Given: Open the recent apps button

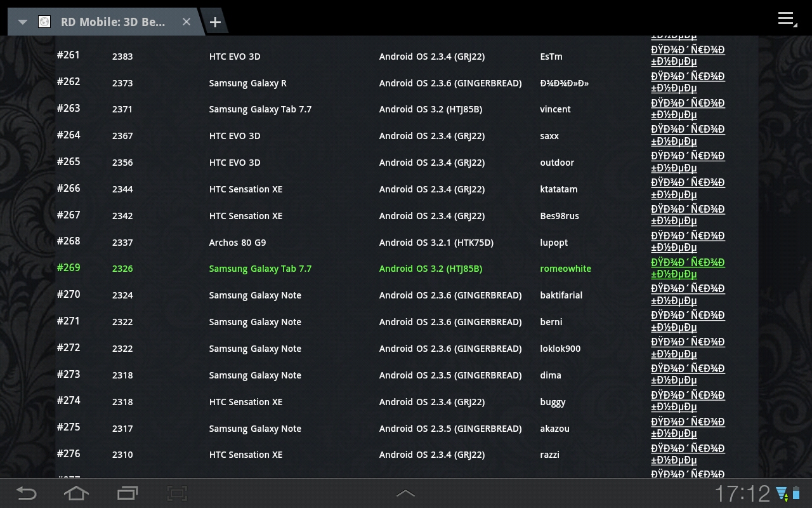Looking at the screenshot, I should 128,493.
